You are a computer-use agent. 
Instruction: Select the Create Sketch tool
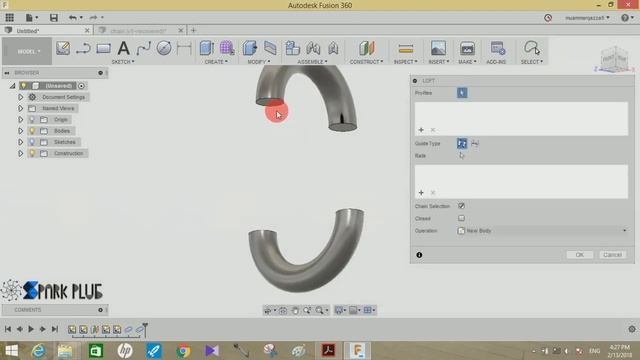click(x=63, y=48)
